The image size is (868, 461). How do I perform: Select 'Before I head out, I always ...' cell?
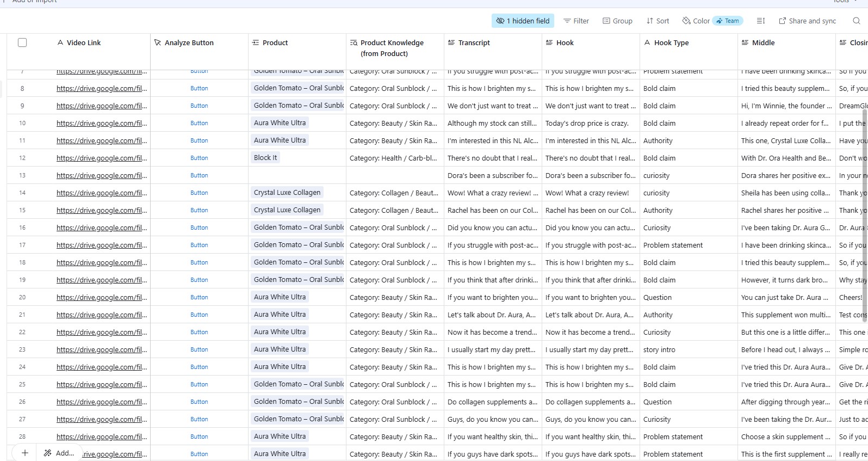click(x=786, y=349)
